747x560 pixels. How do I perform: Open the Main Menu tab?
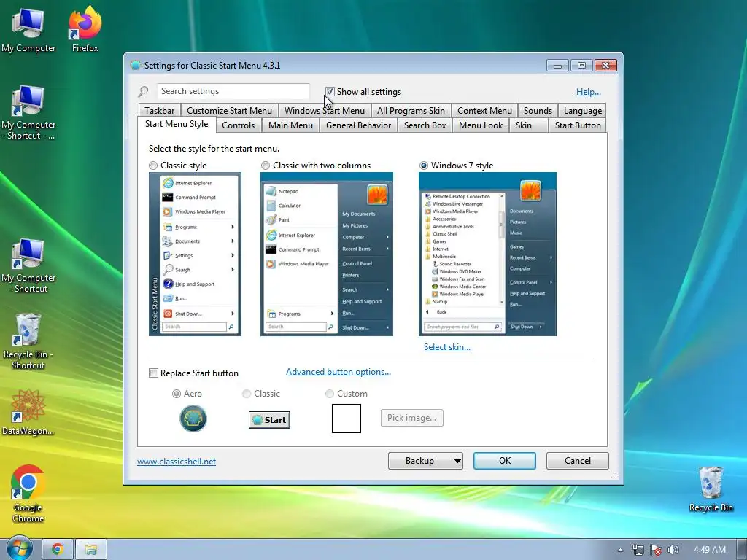(290, 125)
